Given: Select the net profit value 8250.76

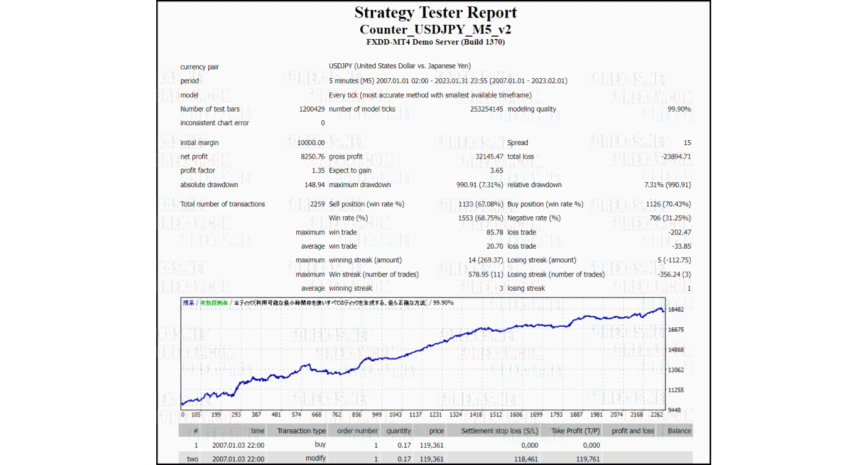Looking at the screenshot, I should (x=312, y=157).
